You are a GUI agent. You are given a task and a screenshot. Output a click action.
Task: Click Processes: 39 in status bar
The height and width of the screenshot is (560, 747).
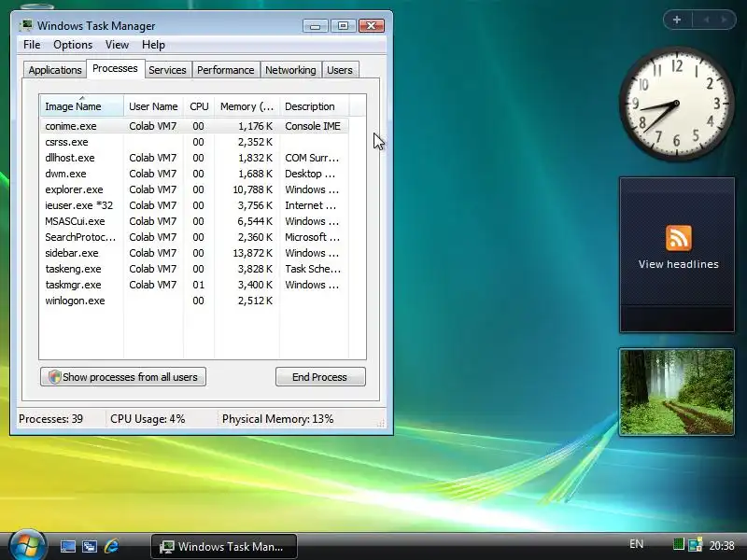pos(50,419)
